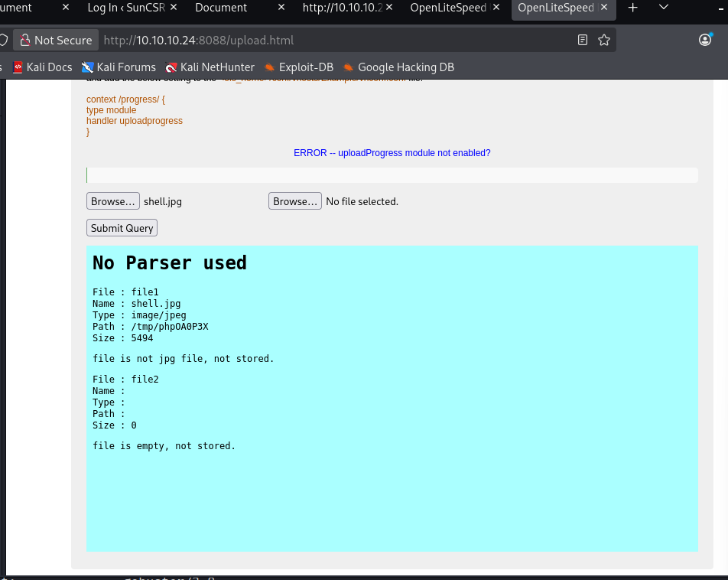Switch to the Document tab
Viewport: 728px width, 580px height.
pos(222,8)
